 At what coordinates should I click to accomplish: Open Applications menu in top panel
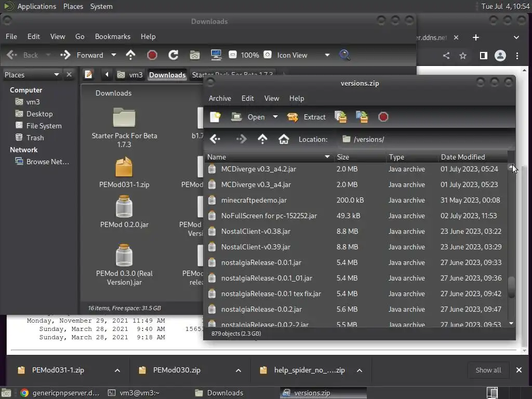click(x=36, y=6)
